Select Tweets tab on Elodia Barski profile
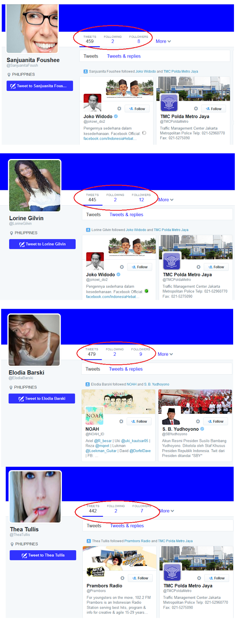This screenshot has height=644, width=242. tap(93, 369)
